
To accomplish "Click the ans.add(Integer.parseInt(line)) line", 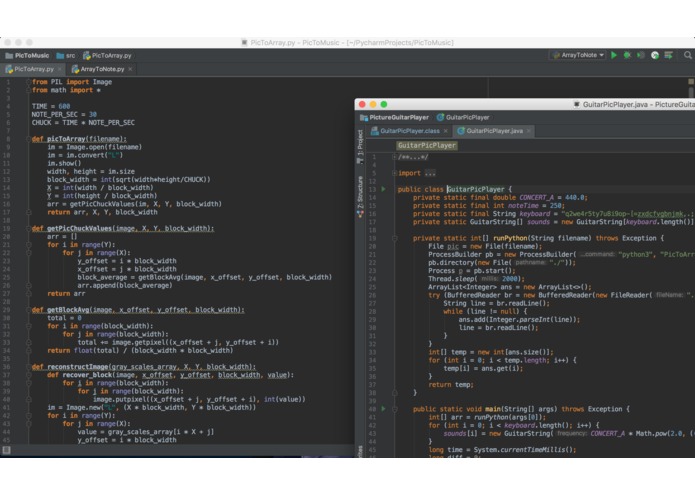I will [x=519, y=319].
